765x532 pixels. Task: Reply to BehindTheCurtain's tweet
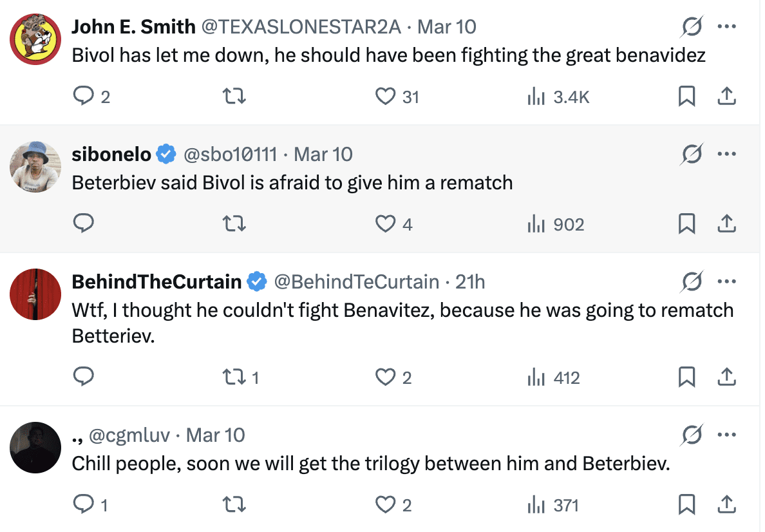(x=83, y=376)
